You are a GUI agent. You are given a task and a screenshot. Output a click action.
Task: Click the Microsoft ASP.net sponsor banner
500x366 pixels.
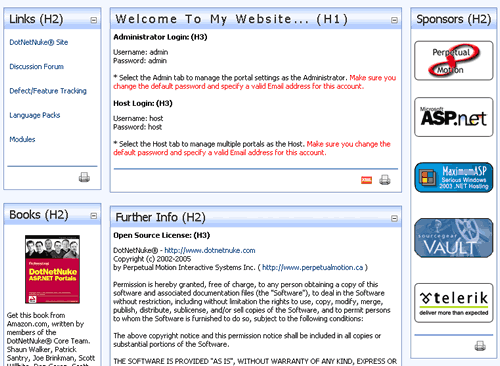click(x=454, y=117)
